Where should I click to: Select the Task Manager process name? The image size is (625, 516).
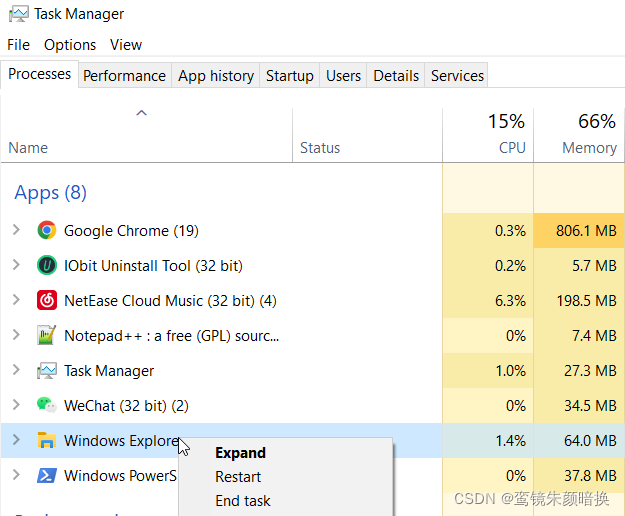109,371
